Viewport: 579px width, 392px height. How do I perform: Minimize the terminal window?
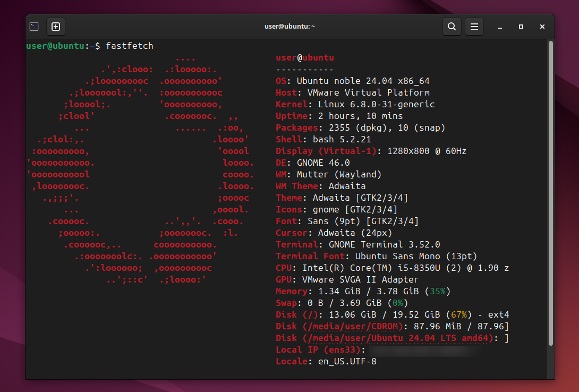point(500,27)
